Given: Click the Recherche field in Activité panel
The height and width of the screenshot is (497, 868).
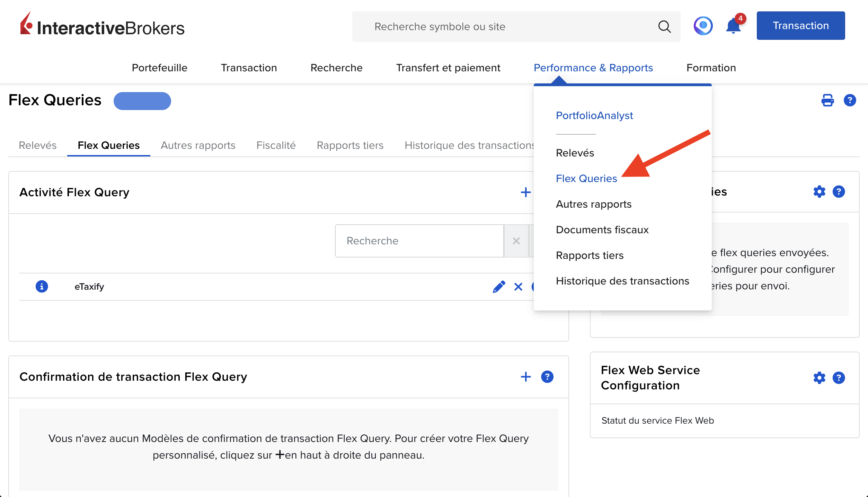Looking at the screenshot, I should point(419,241).
